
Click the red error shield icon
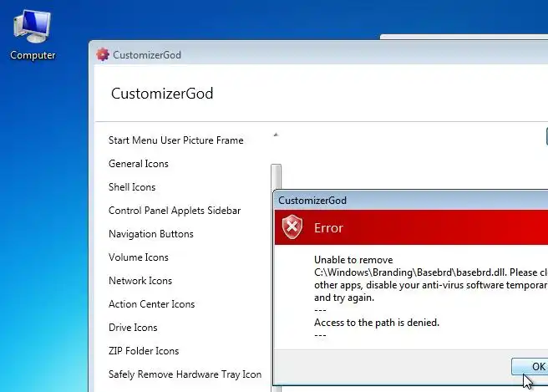292,227
